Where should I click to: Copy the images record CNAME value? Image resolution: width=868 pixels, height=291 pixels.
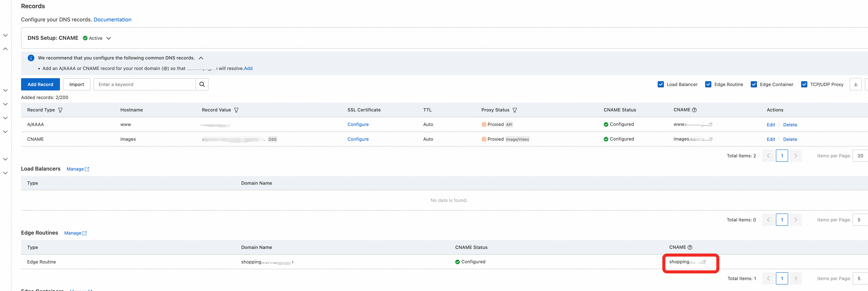point(710,139)
